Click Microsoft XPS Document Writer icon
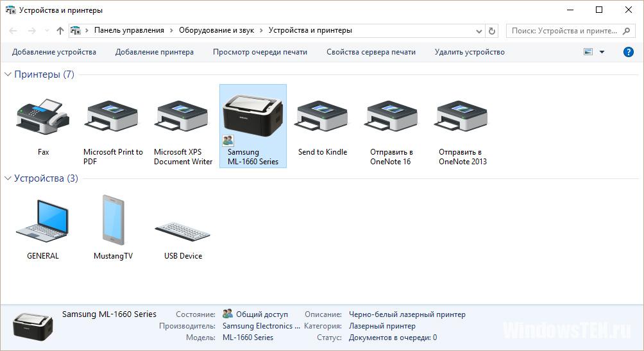The width and height of the screenshot is (644, 351). tap(183, 117)
